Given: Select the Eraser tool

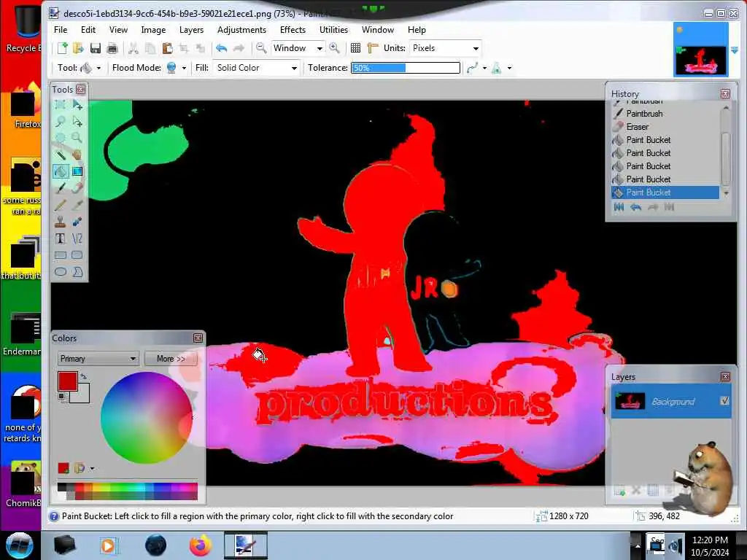Looking at the screenshot, I should (x=77, y=188).
